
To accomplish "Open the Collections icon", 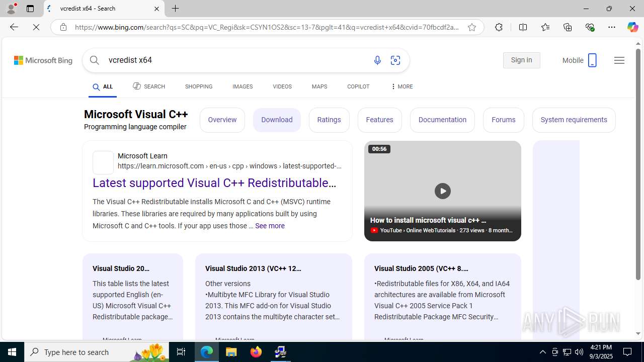I will tap(568, 27).
